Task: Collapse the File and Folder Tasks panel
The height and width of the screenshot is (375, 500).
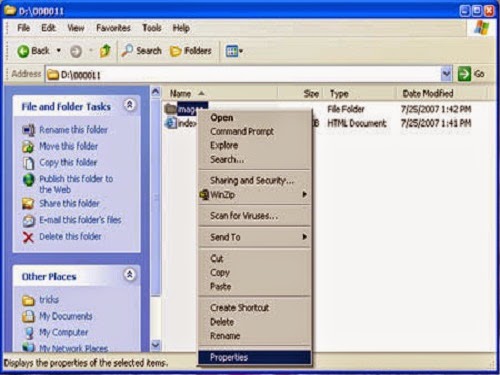Action: coord(130,105)
